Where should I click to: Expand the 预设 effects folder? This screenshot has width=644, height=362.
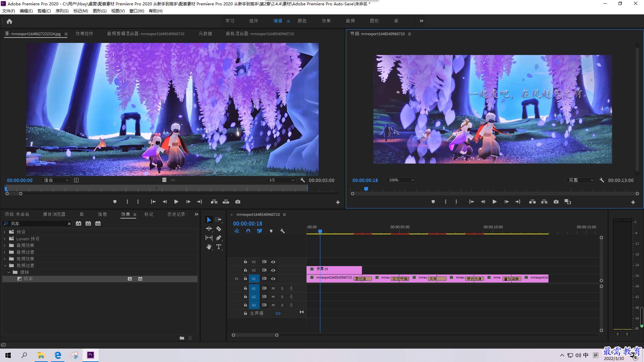[x=5, y=232]
